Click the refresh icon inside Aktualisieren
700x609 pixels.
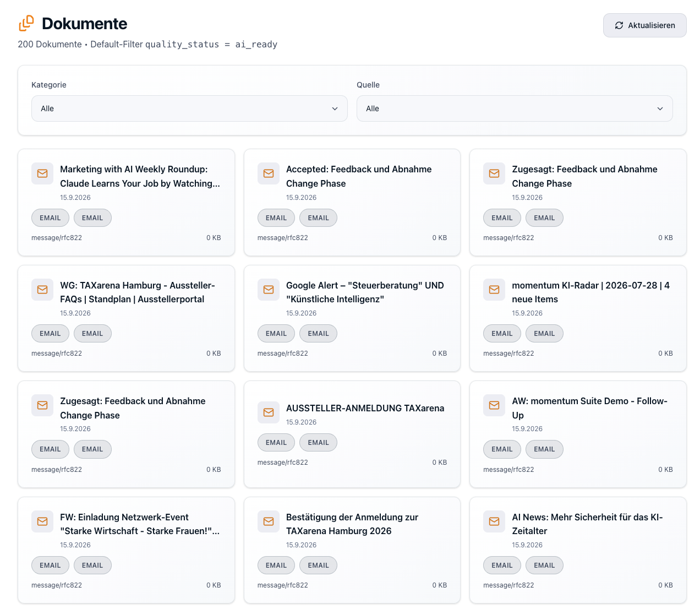619,25
